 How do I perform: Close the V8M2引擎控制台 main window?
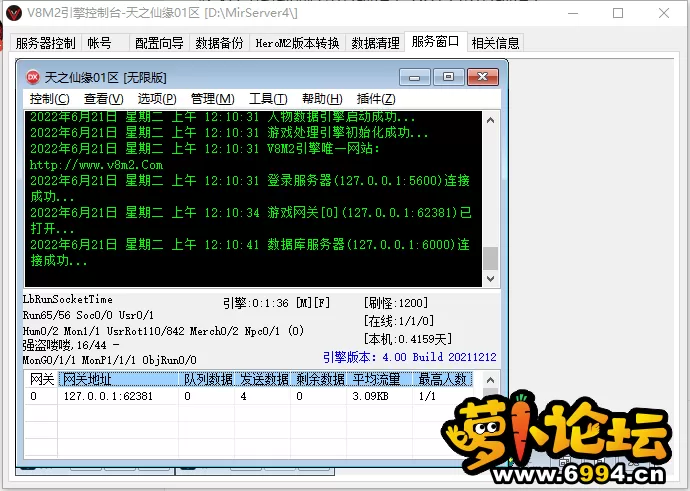tap(664, 13)
